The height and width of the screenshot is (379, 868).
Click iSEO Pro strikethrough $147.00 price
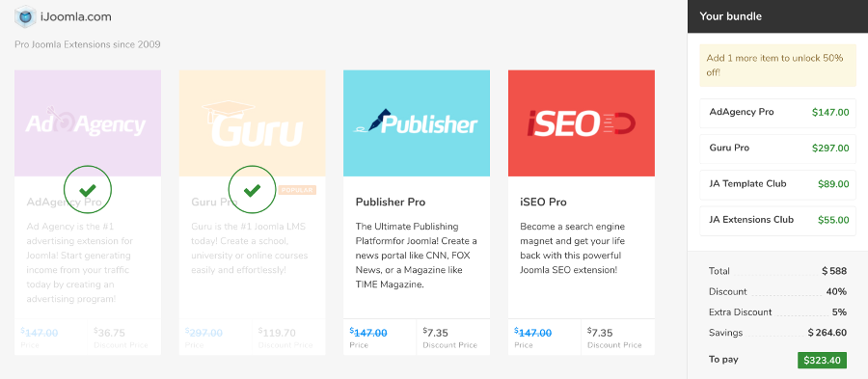coord(533,333)
